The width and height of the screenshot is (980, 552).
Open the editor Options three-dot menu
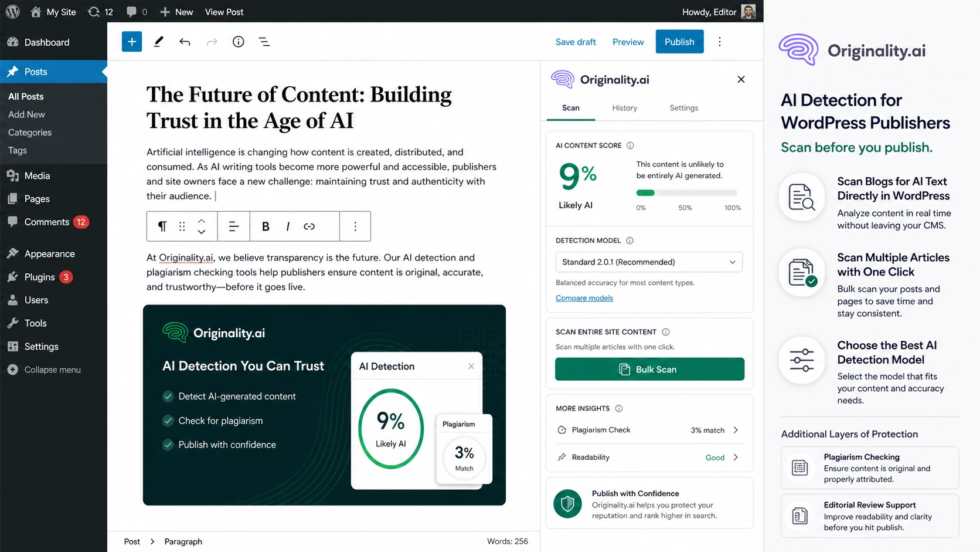(x=719, y=42)
